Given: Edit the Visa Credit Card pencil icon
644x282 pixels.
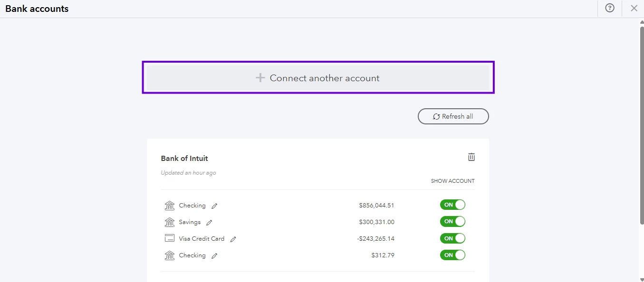Looking at the screenshot, I should point(233,239).
